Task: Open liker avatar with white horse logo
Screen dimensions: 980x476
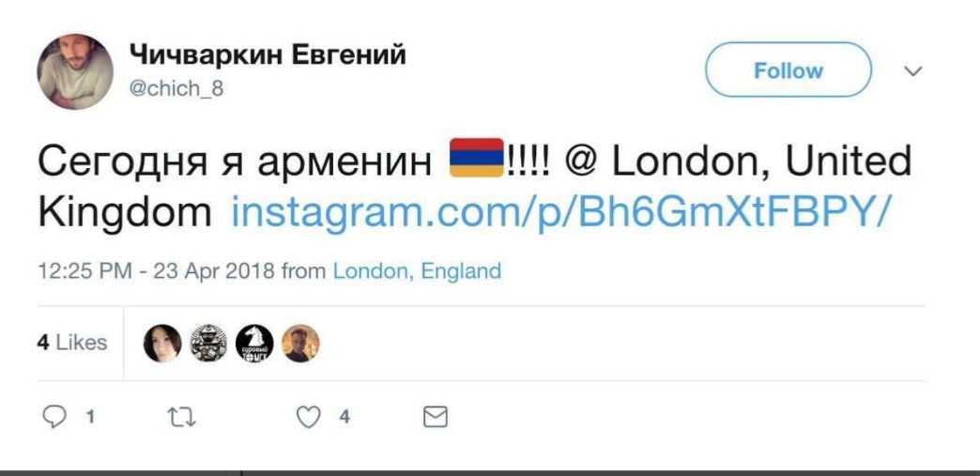Action: (255, 344)
